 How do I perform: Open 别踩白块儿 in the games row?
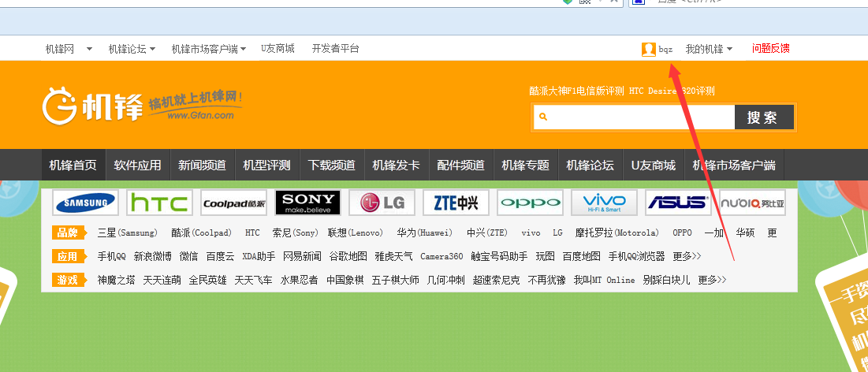[666, 280]
